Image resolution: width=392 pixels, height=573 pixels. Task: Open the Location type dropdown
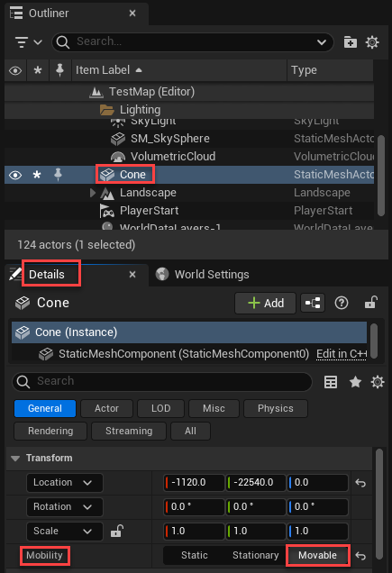click(64, 483)
